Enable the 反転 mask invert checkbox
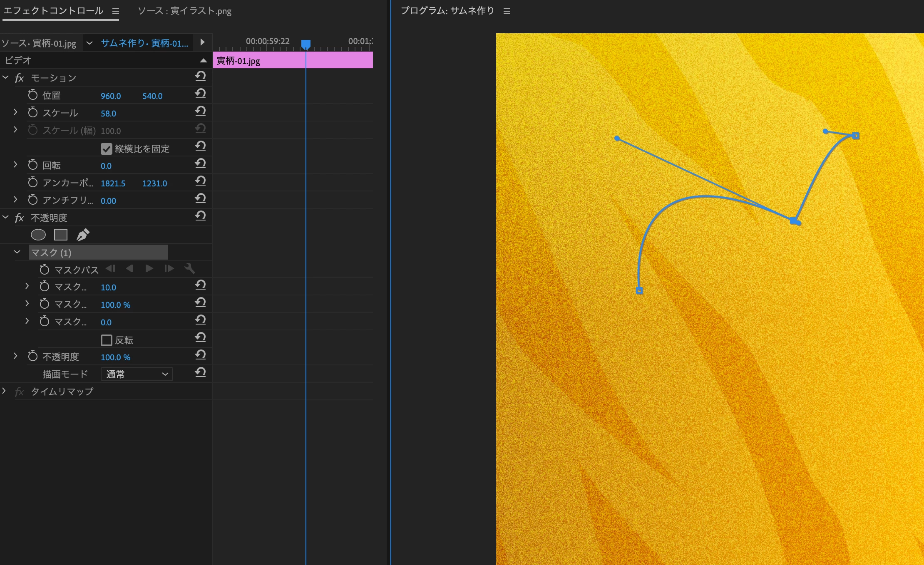924x565 pixels. [x=107, y=340]
